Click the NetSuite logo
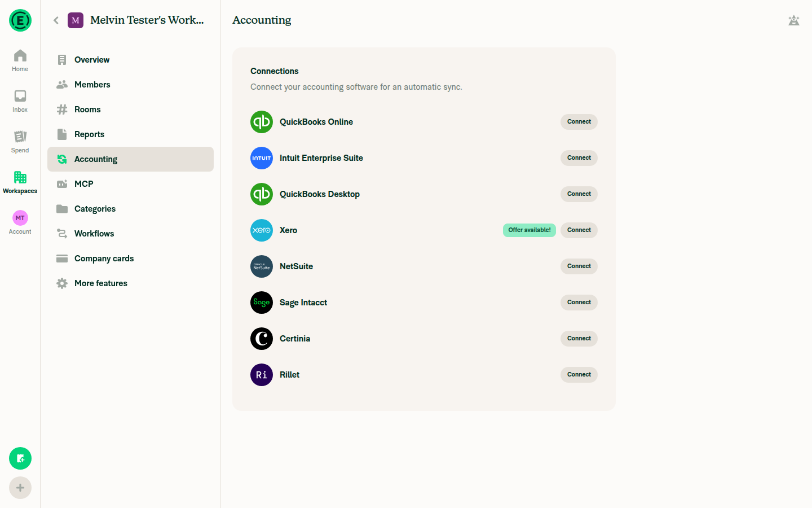 click(x=262, y=266)
